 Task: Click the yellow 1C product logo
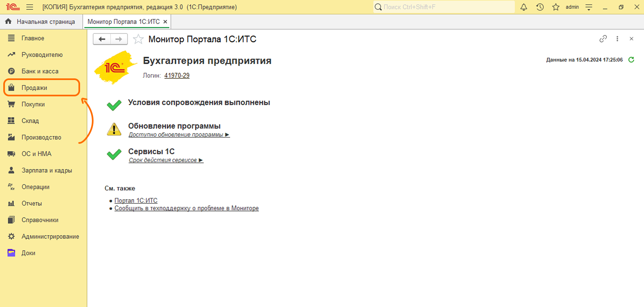click(116, 67)
